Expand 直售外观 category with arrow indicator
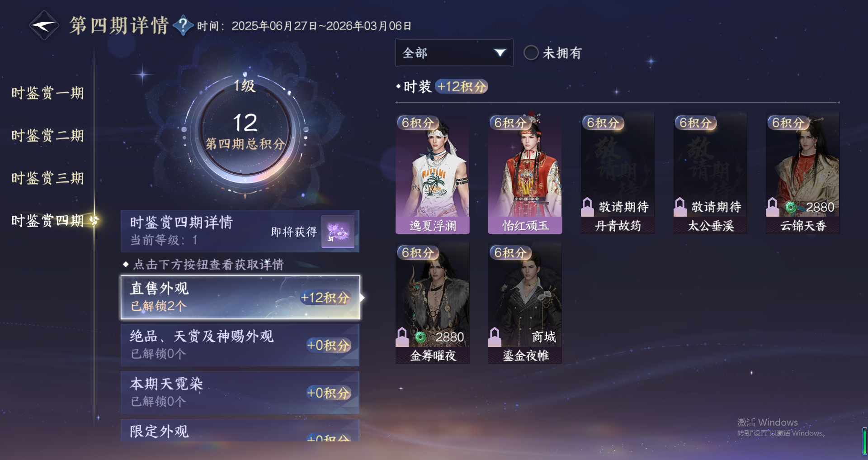Screen dimensions: 868x460 tap(241, 297)
